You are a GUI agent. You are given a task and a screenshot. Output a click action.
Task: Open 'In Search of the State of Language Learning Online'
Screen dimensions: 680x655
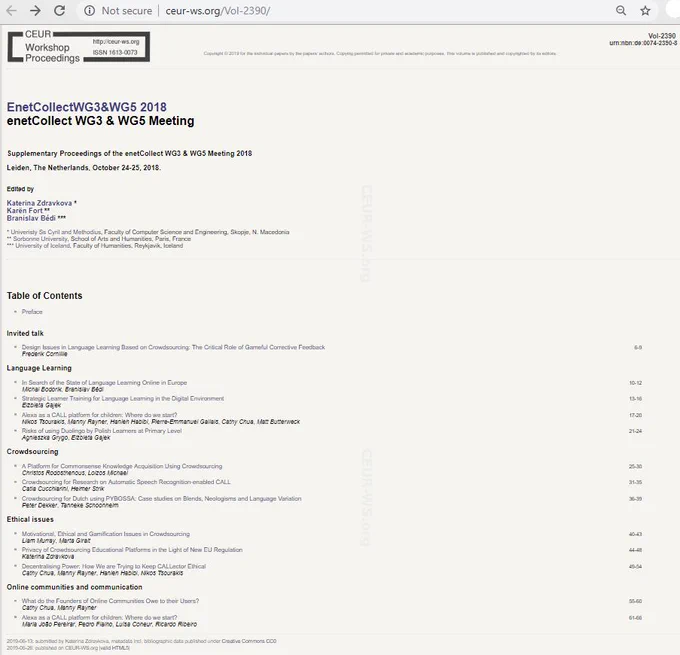[104, 383]
